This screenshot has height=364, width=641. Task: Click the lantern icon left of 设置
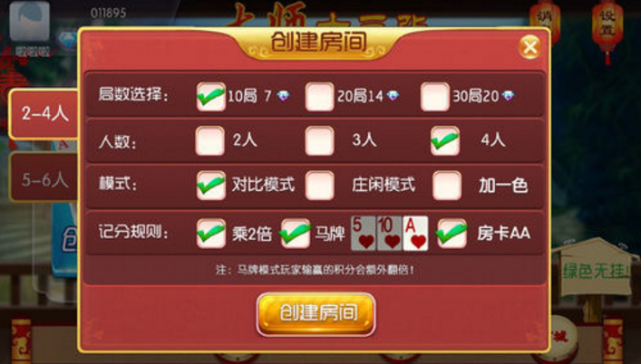coord(545,23)
